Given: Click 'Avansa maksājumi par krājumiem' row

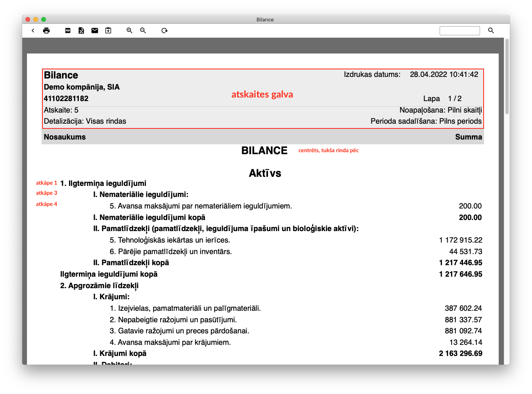Looking at the screenshot, I should tap(170, 342).
